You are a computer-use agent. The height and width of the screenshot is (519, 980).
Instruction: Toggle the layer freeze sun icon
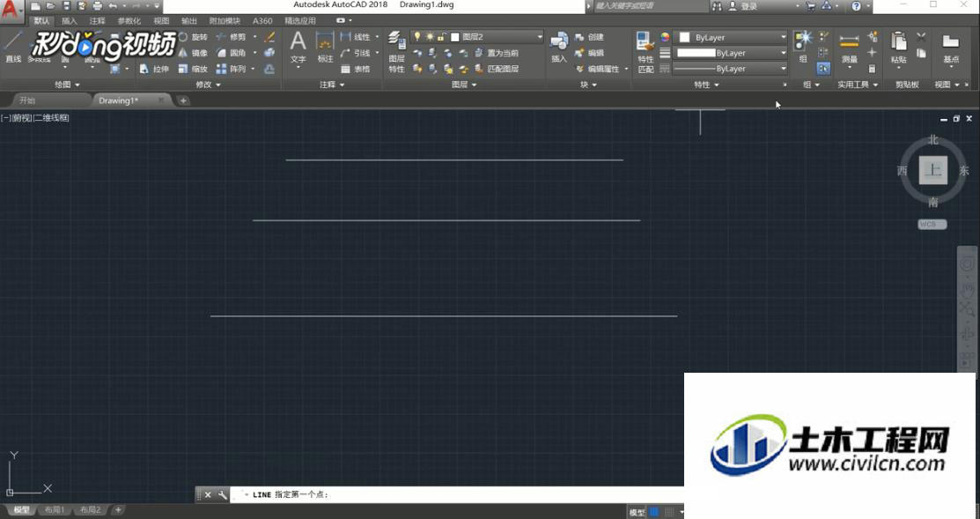[x=430, y=38]
